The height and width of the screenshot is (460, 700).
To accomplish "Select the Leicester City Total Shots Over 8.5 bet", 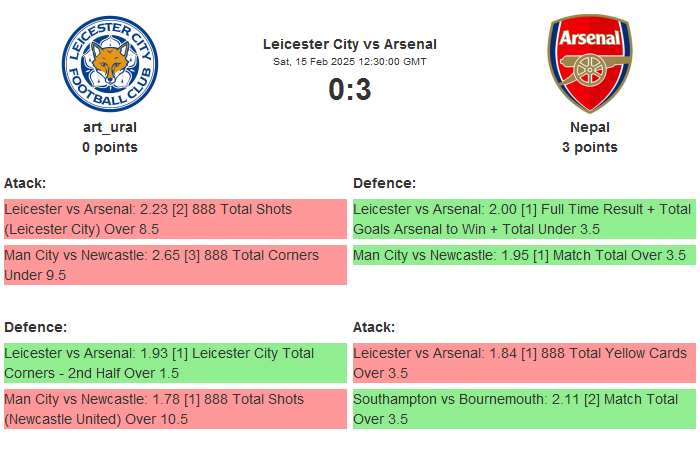I will pyautogui.click(x=175, y=219).
